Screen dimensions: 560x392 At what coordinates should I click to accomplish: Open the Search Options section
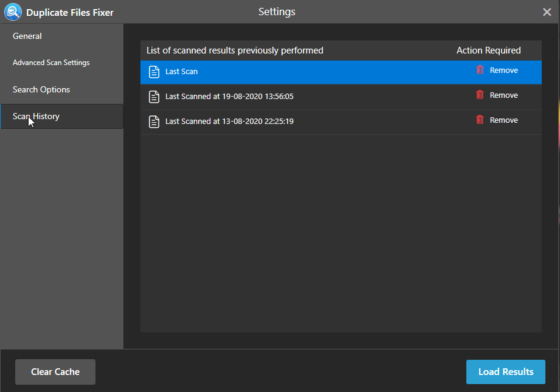click(x=41, y=89)
